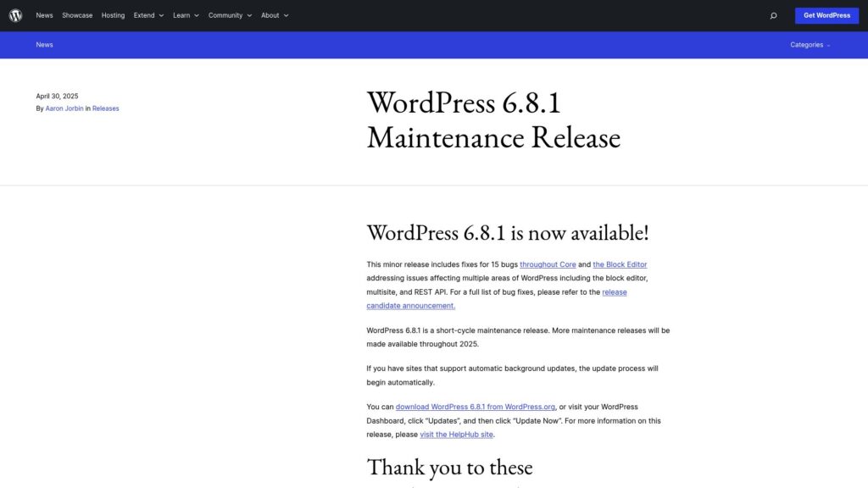
Task: Click the 'WordPress 6.8.1 Maintenance Release' title
Action: point(493,119)
